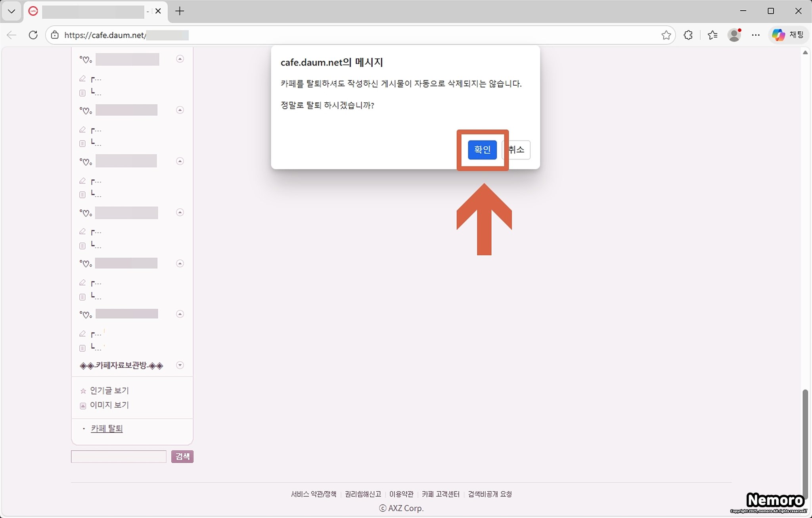Open a new browser tab
Viewport: 812px width, 518px height.
point(180,11)
